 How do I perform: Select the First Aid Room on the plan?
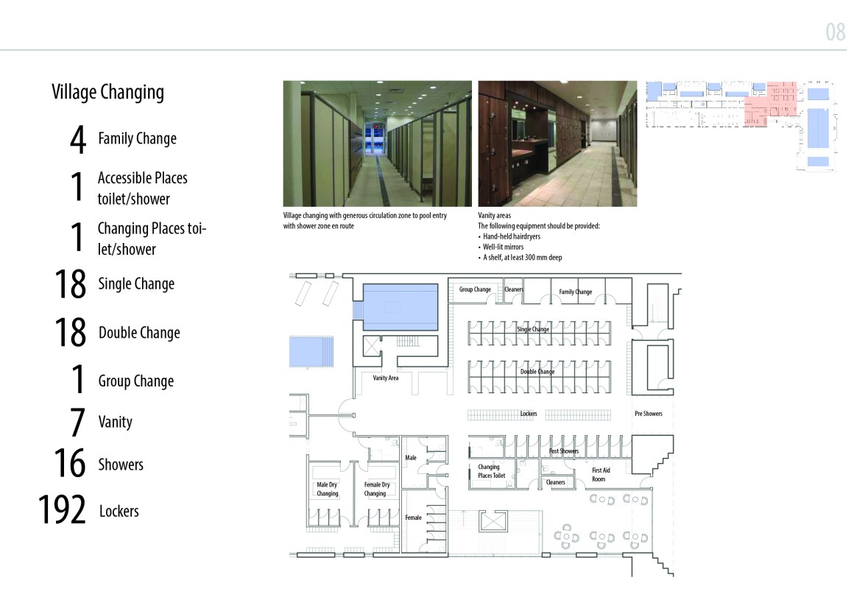click(601, 474)
